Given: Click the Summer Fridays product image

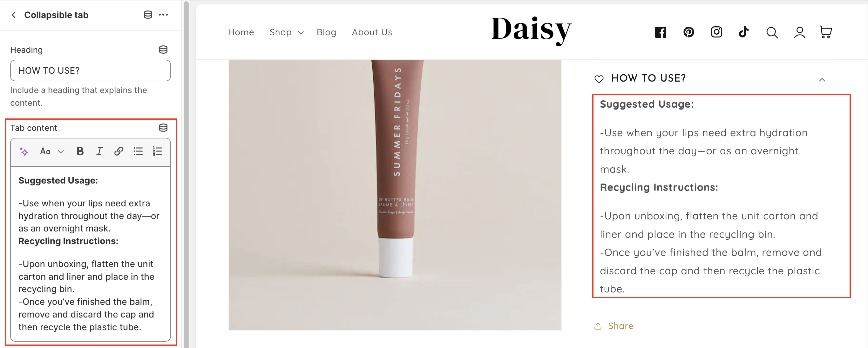Looking at the screenshot, I should point(395,195).
